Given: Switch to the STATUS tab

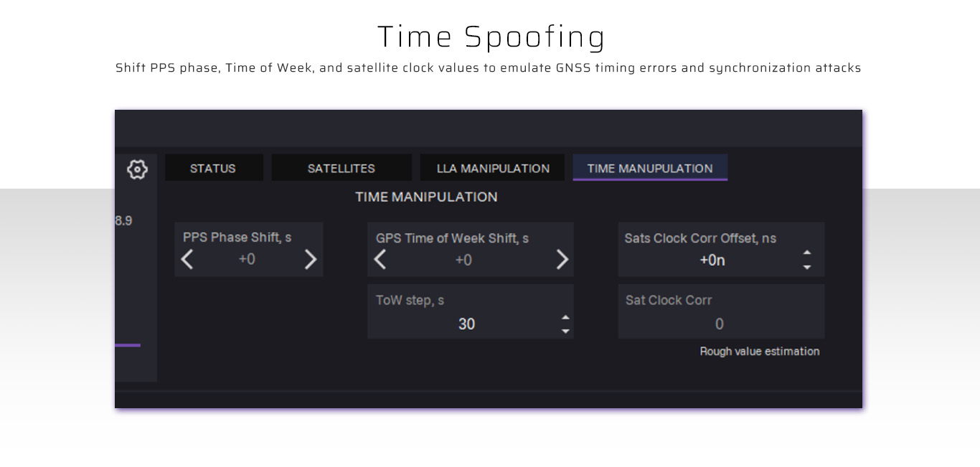Looking at the screenshot, I should pos(213,169).
